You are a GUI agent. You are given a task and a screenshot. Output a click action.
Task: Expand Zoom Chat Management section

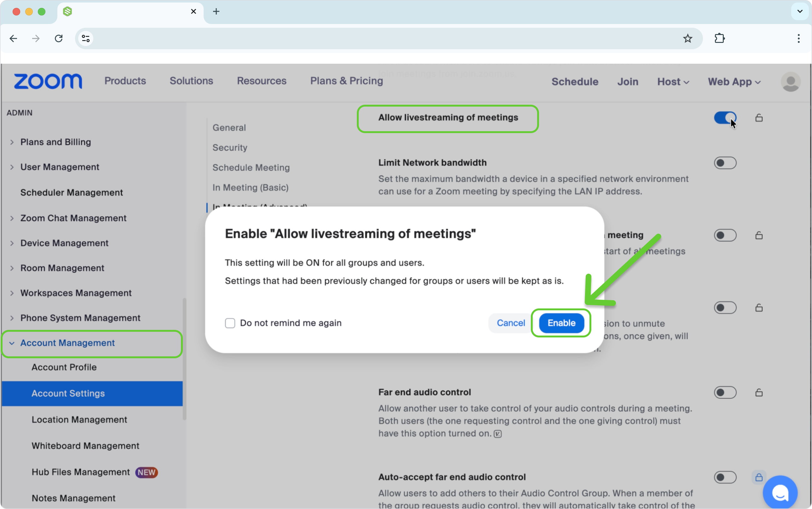click(x=12, y=218)
